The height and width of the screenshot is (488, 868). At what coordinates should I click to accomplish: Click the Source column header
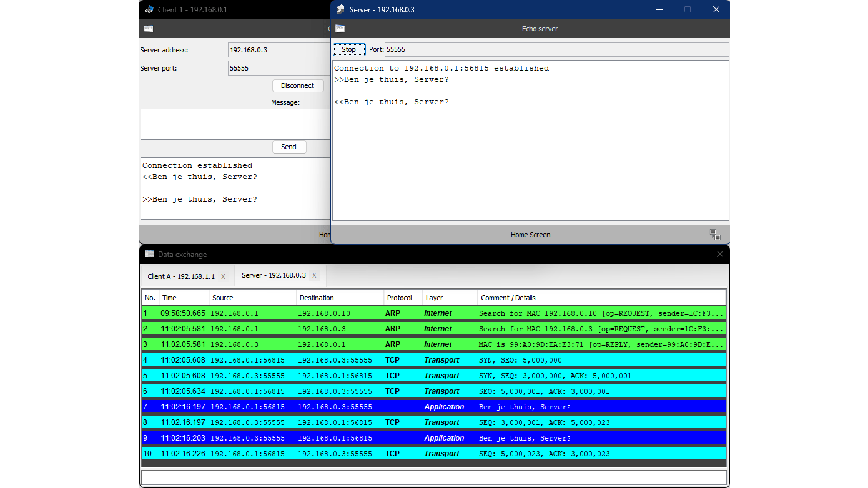click(253, 298)
